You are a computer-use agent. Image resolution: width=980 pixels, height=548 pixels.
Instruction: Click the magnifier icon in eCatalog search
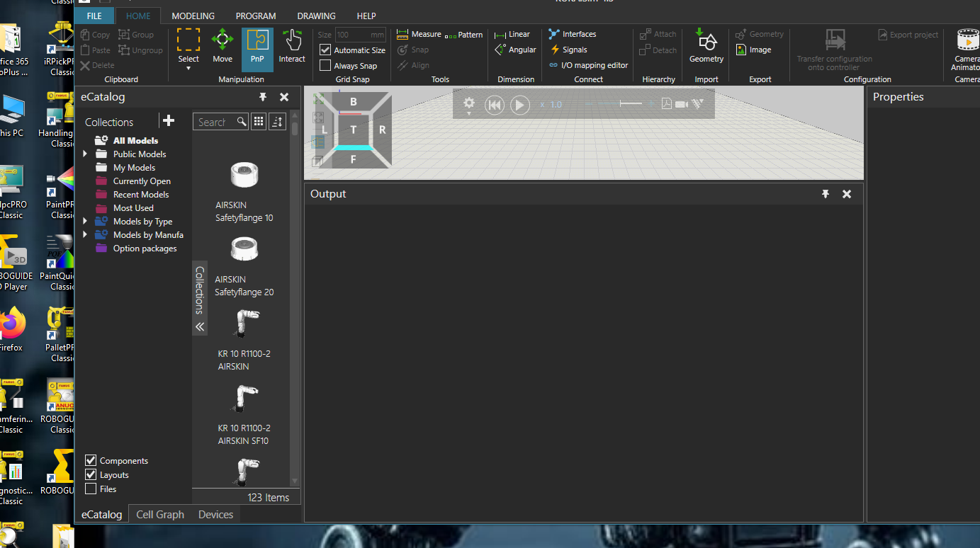click(x=242, y=122)
